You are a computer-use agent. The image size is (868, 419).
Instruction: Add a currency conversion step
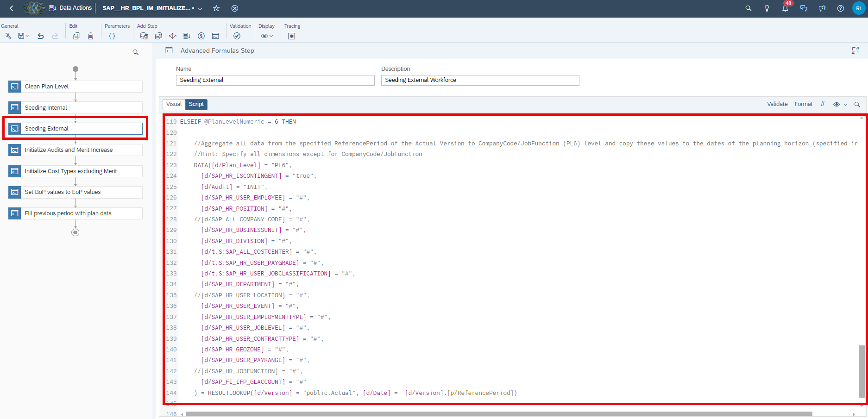click(x=201, y=36)
